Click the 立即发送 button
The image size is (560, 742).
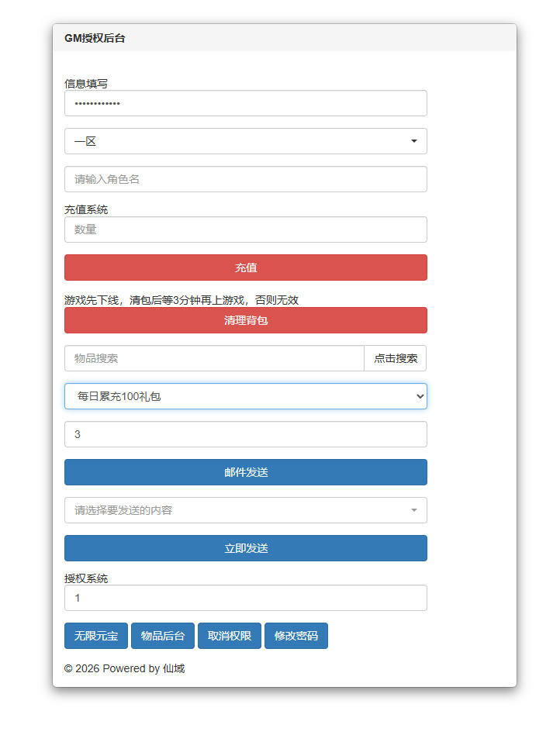(245, 548)
